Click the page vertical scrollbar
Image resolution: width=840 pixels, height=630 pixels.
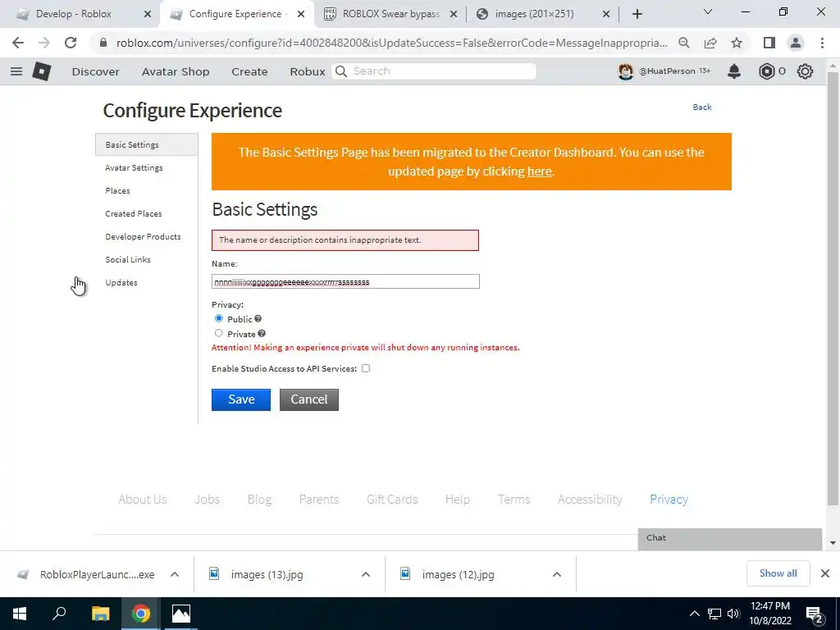(x=833, y=290)
